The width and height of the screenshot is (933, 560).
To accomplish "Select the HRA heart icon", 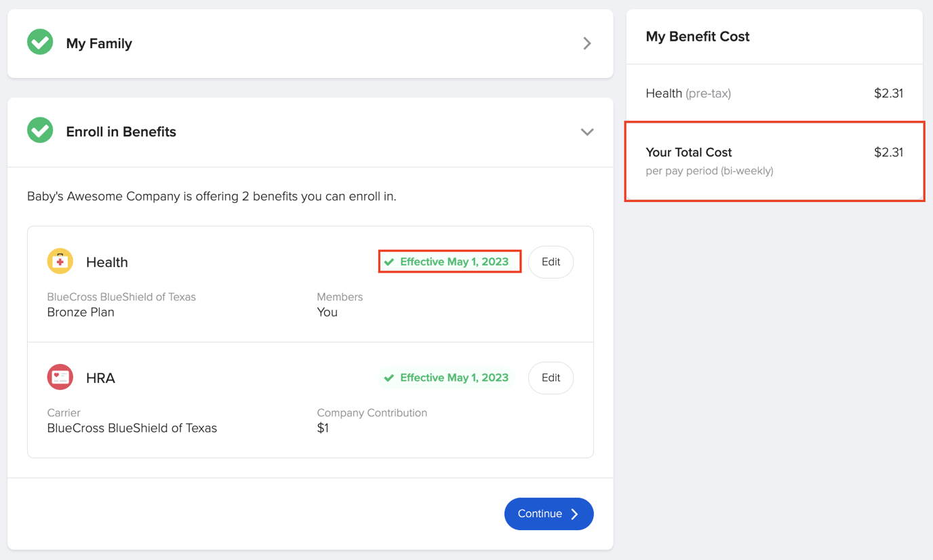I will [x=60, y=377].
